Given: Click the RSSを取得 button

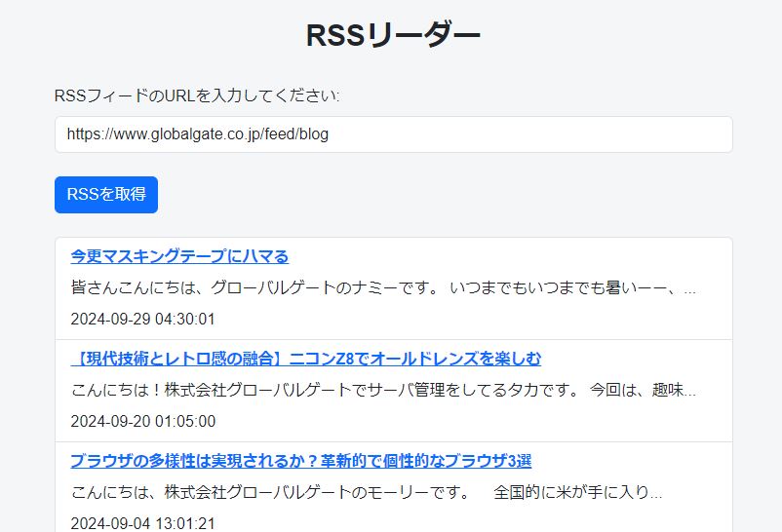Looking at the screenshot, I should pos(106,195).
